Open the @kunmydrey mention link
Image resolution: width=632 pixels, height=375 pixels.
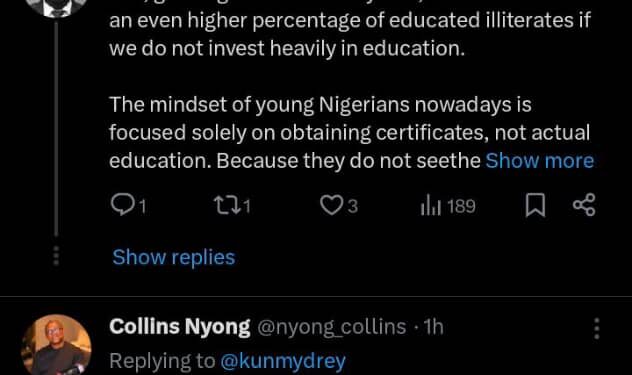(x=283, y=361)
